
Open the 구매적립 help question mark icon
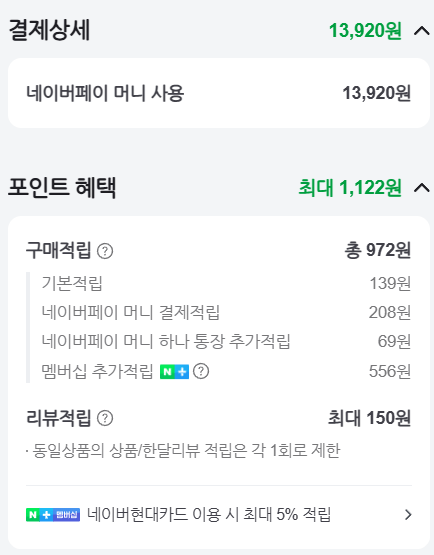tap(105, 251)
